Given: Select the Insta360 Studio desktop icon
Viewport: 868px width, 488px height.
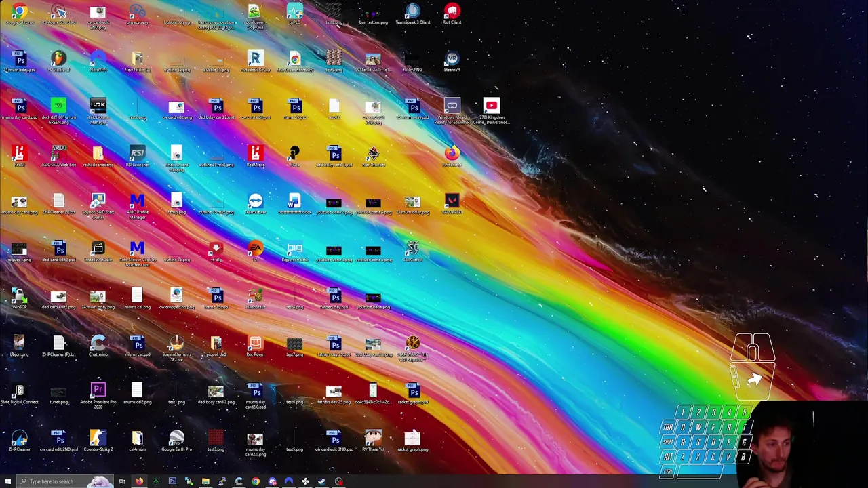Looking at the screenshot, I should click(98, 249).
